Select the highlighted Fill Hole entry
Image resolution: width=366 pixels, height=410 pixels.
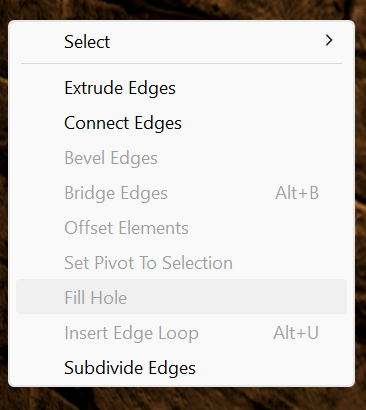click(181, 297)
